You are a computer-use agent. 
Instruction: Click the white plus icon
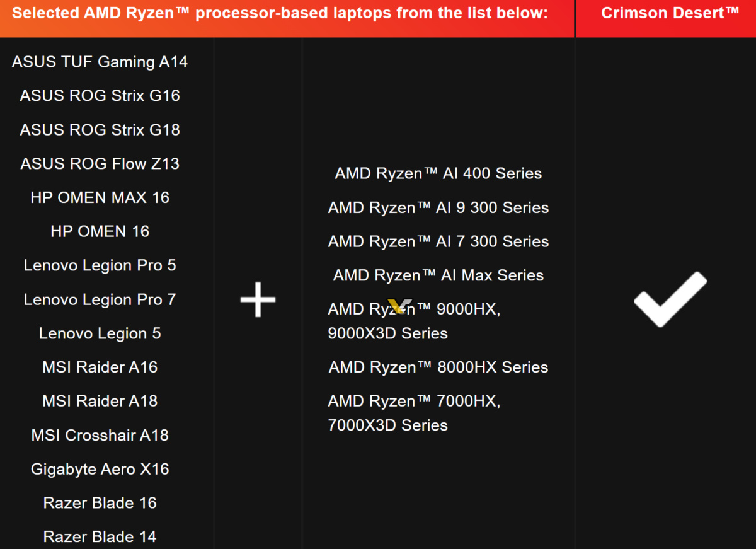tap(258, 299)
